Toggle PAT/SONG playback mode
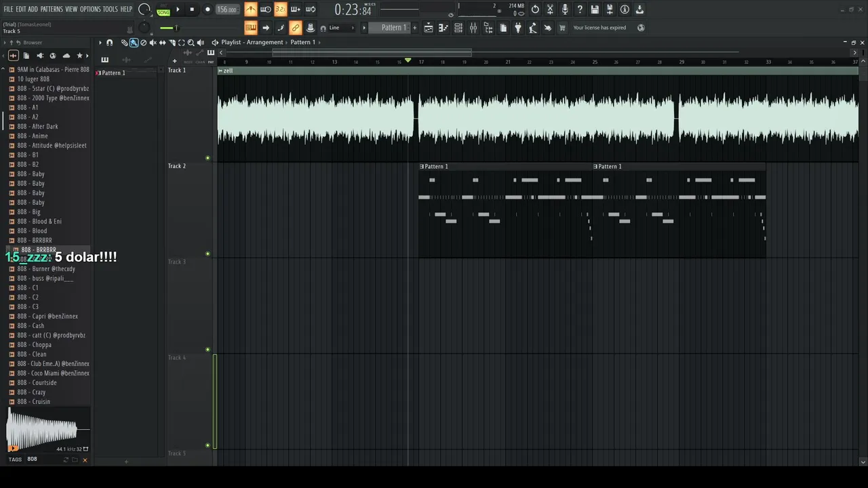The image size is (868, 488). click(x=163, y=10)
